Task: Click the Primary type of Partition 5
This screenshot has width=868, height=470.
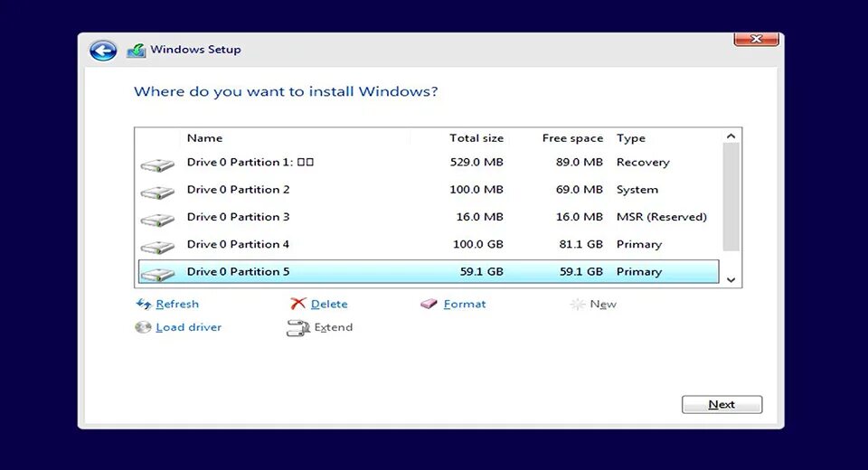Action: [639, 272]
